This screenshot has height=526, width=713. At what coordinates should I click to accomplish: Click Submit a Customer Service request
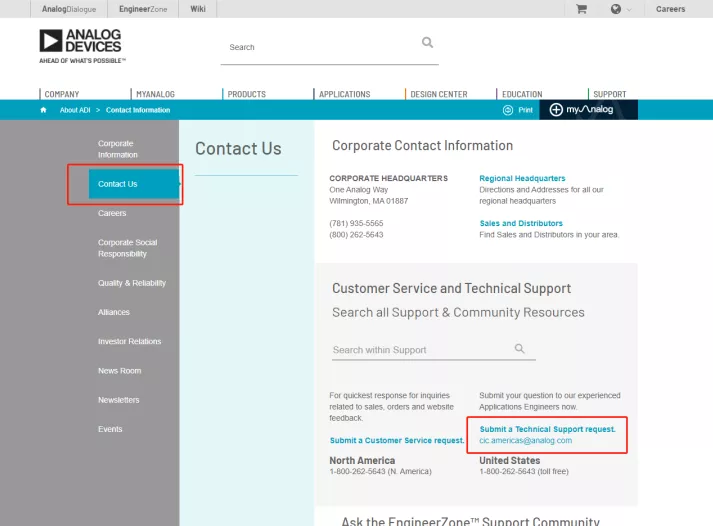(x=397, y=441)
